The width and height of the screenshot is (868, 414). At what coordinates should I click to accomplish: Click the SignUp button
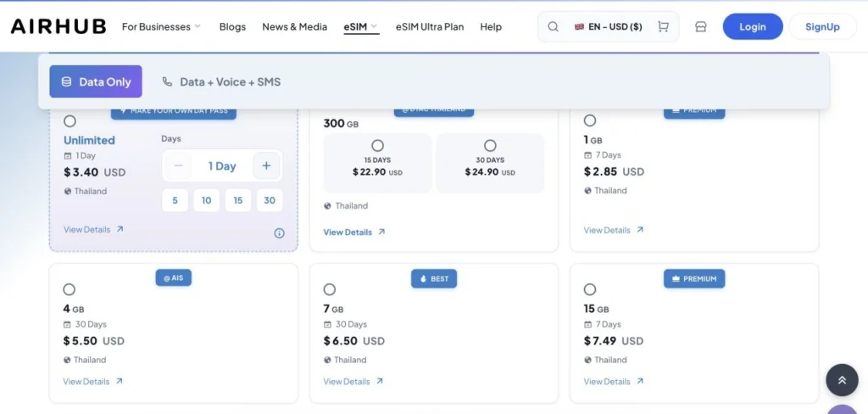coord(822,26)
